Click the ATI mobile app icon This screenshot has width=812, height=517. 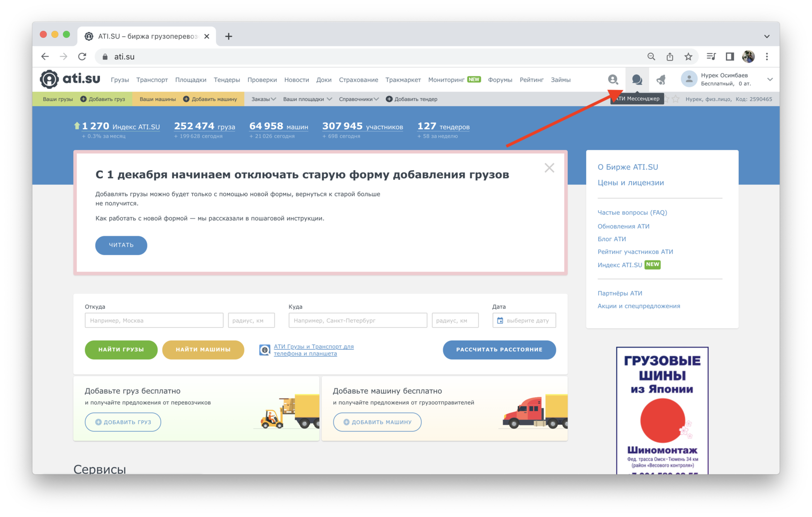tap(264, 350)
